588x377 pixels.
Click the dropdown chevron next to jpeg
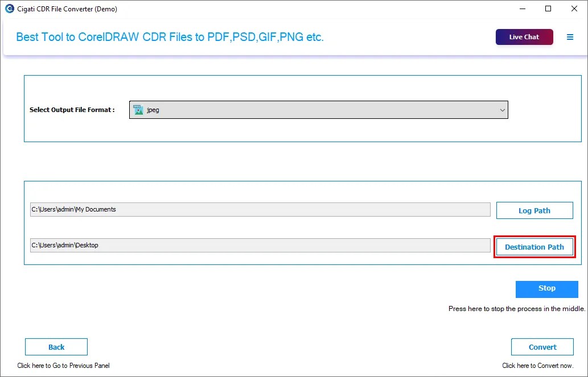[503, 109]
